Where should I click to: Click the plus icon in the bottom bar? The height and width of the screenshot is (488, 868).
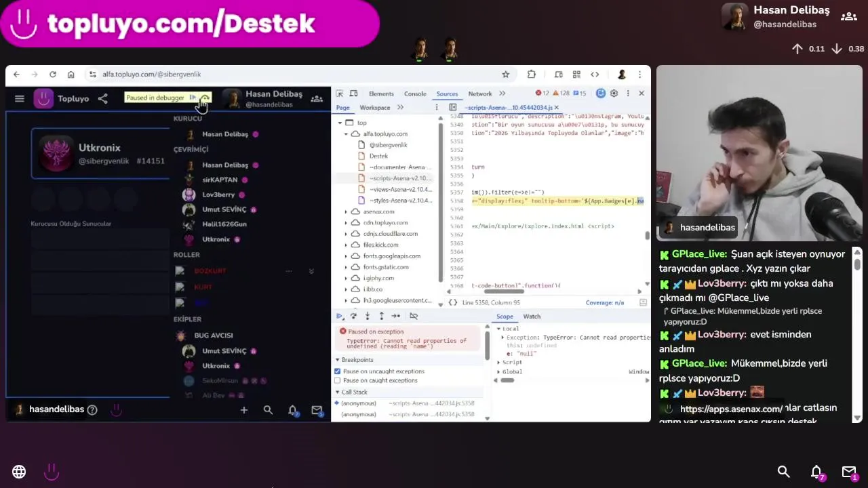244,410
